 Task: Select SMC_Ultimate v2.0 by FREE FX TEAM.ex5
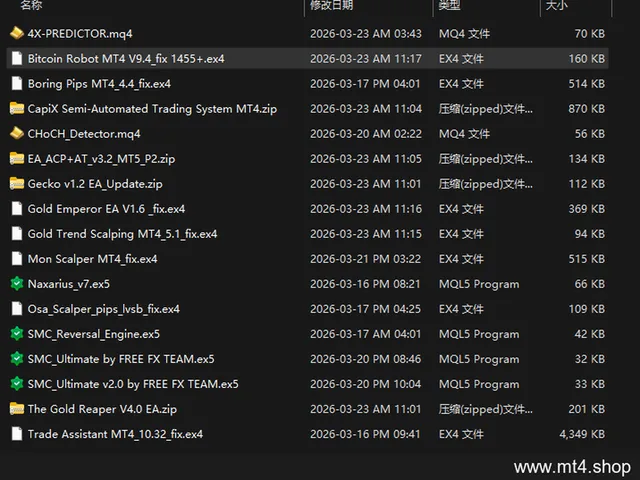(133, 384)
